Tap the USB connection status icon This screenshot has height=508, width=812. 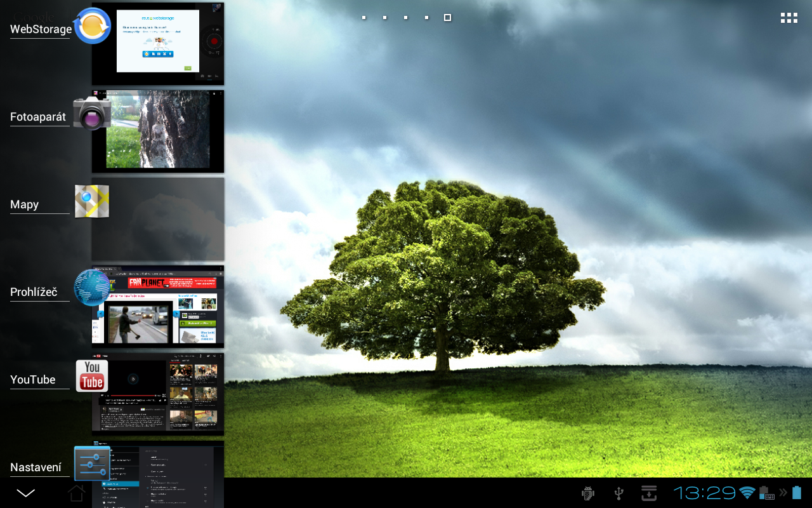pos(618,493)
